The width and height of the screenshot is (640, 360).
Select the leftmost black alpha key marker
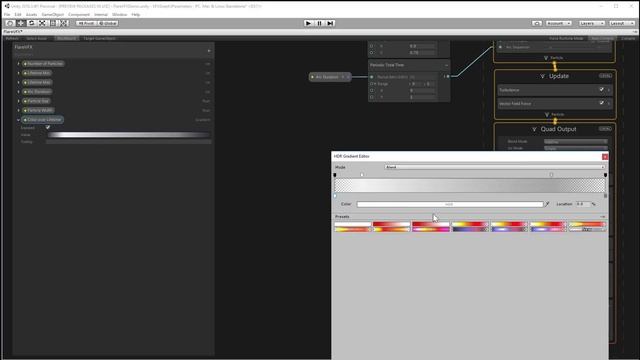(x=335, y=175)
